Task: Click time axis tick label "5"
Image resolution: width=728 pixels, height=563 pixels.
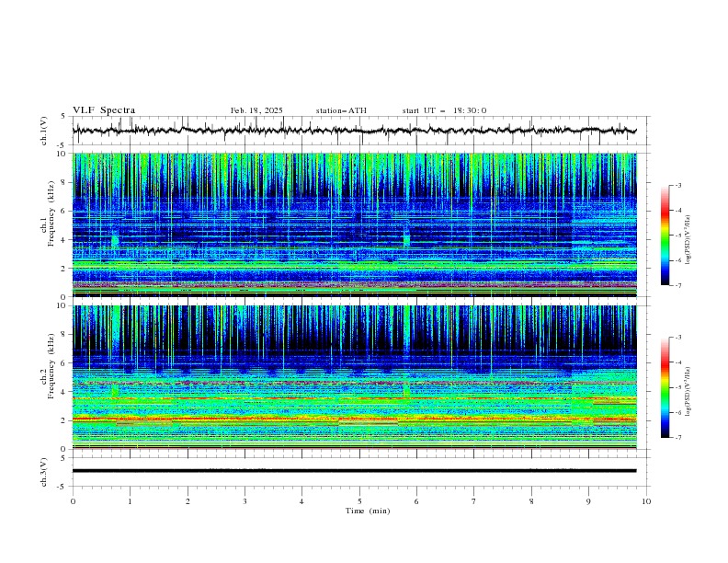Action: pyautogui.click(x=359, y=501)
